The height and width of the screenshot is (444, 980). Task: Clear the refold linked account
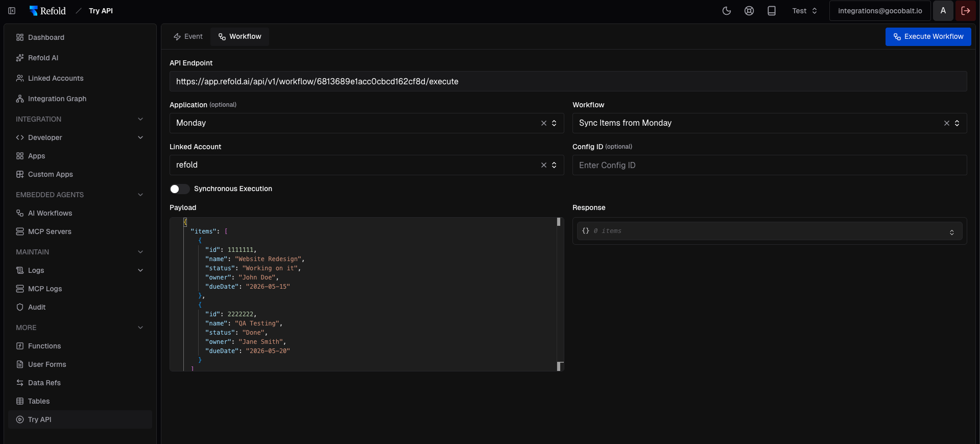(543, 165)
